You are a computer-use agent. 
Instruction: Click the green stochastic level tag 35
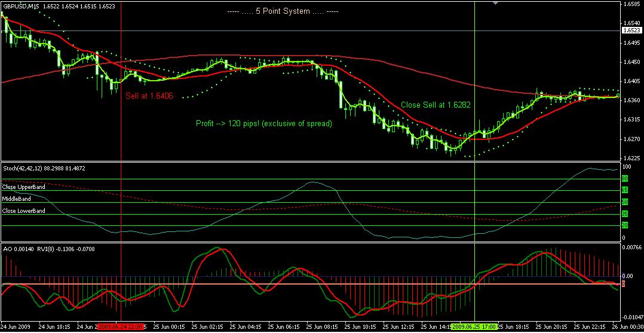[x=625, y=214]
